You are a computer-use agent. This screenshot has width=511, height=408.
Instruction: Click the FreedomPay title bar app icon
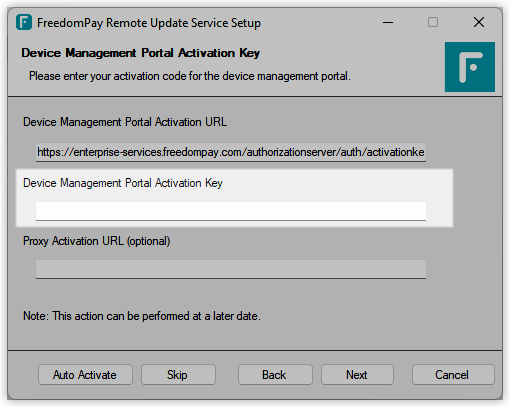tap(24, 22)
